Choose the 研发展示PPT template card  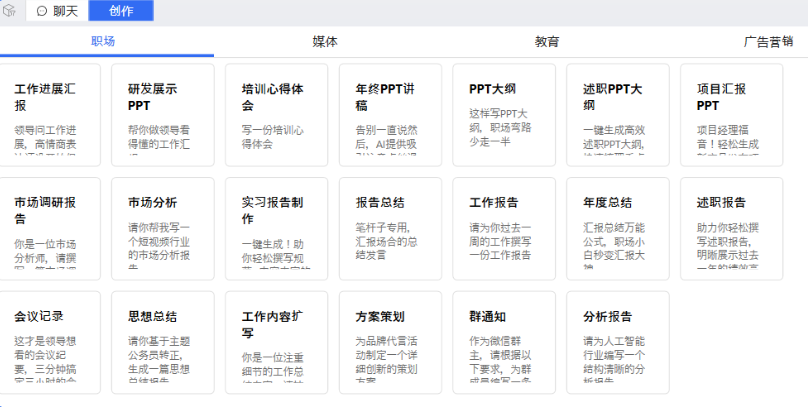click(164, 115)
